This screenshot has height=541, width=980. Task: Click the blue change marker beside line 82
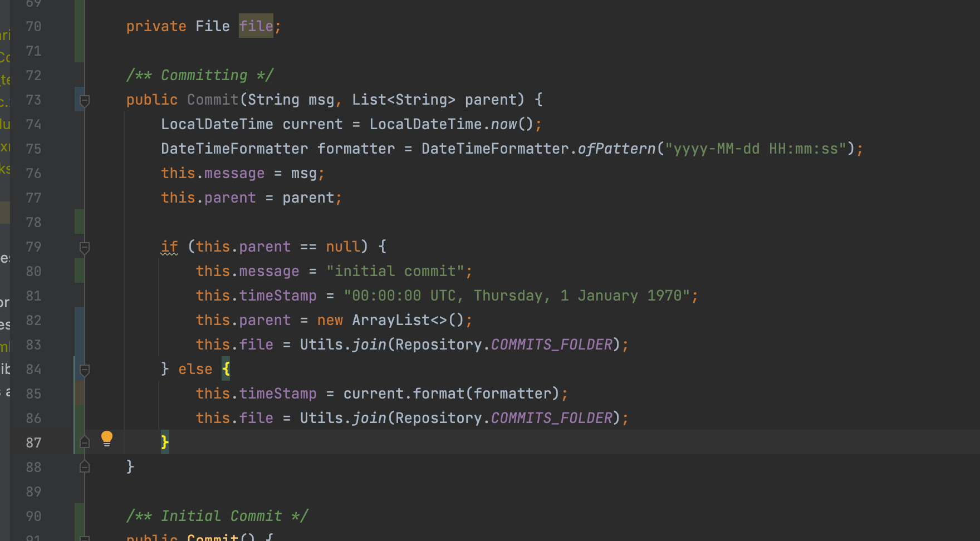click(x=79, y=321)
